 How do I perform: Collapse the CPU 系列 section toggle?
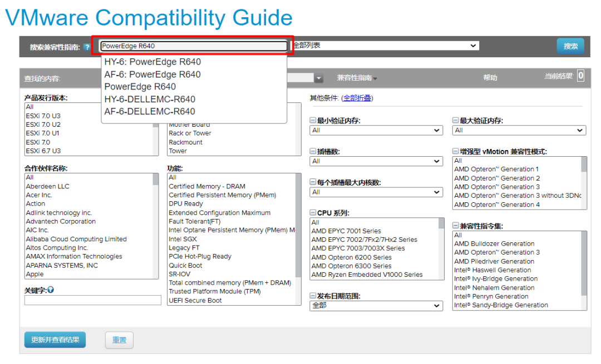point(313,213)
